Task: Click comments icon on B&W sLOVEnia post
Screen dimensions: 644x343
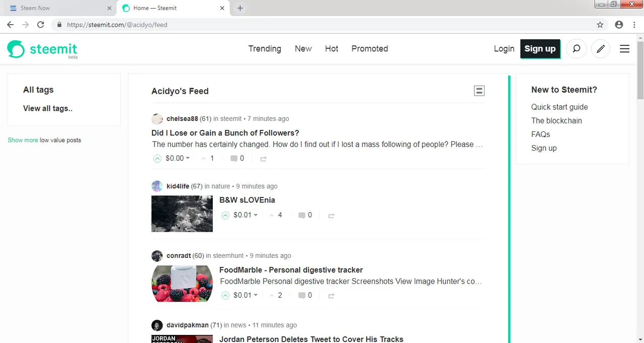Action: click(x=302, y=216)
